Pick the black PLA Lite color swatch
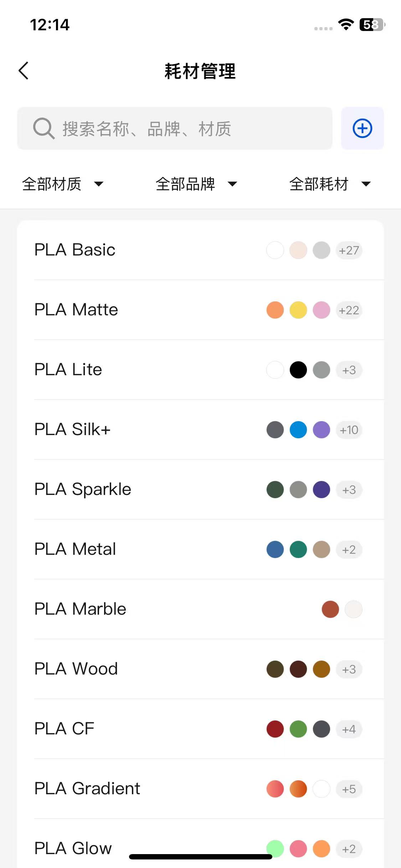The width and height of the screenshot is (401, 868). click(298, 370)
